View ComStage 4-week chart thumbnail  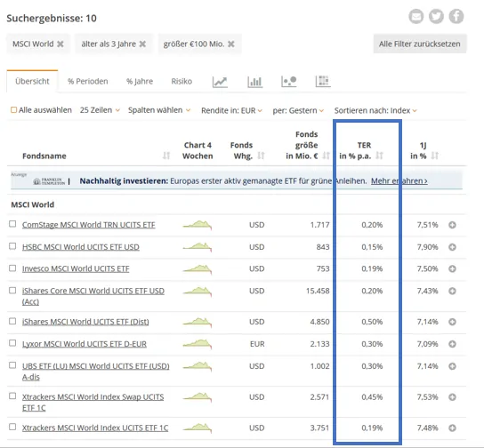tap(198, 225)
